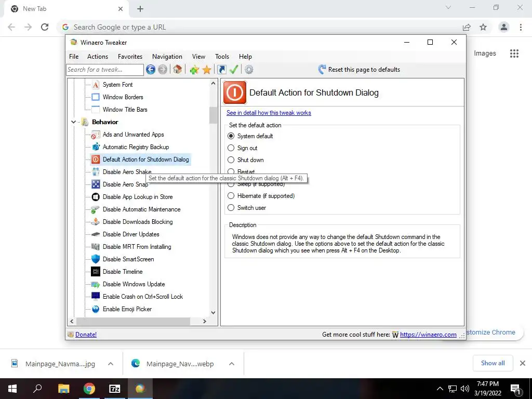Viewport: 532px width, 399px height.
Task: Open the File menu
Action: point(74,57)
